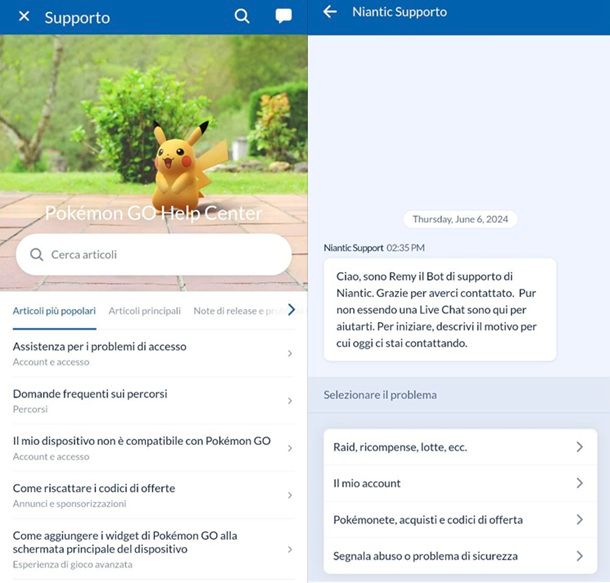
Task: Click chevron on Il mio account row
Action: 580,483
